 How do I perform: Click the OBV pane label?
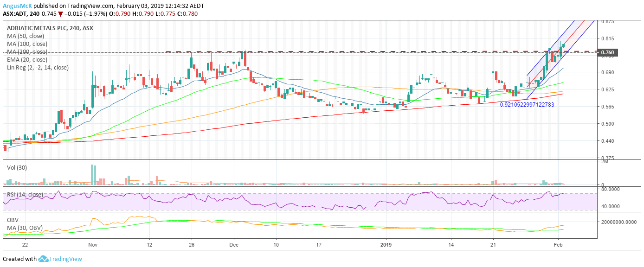(13, 219)
